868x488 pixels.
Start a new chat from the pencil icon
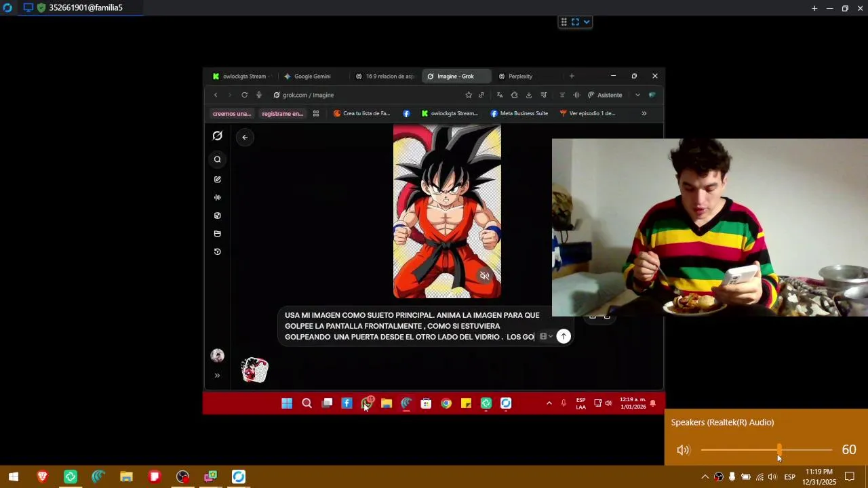(x=218, y=180)
